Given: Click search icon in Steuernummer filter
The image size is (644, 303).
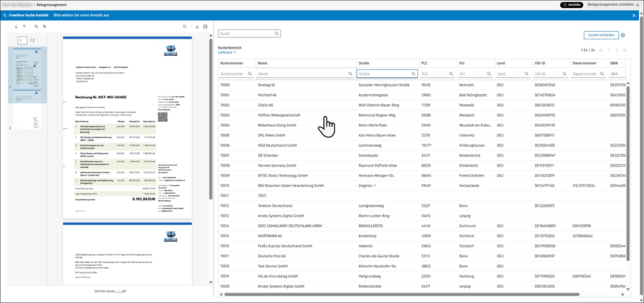Looking at the screenshot, I should (x=601, y=74).
